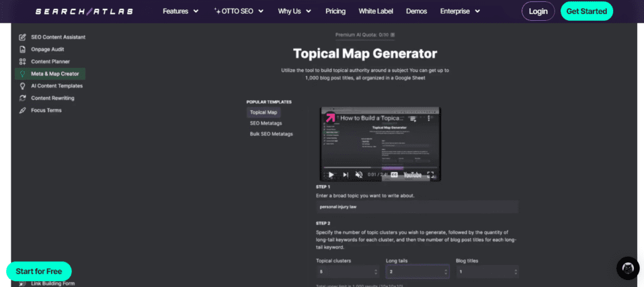Screen dimensions: 644x287
Task: Open the chat widget cat icon
Action: [x=628, y=269]
